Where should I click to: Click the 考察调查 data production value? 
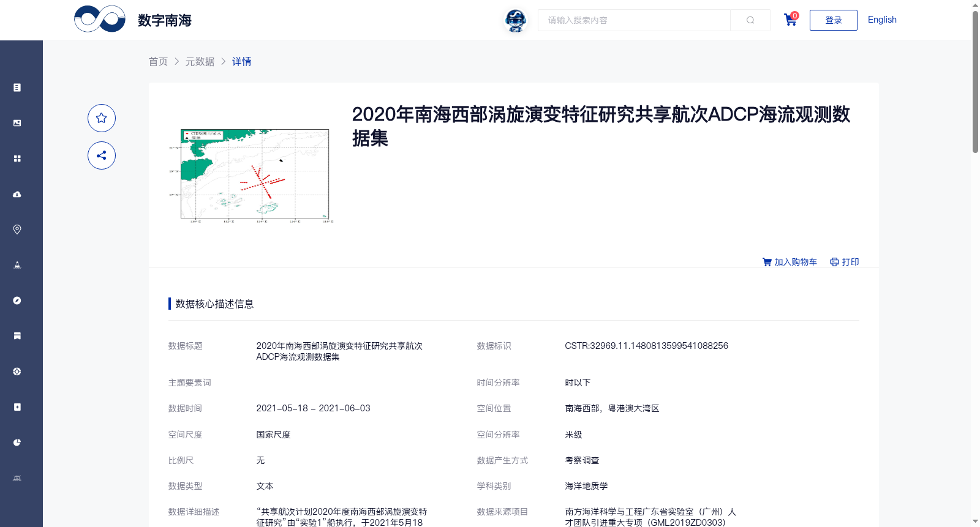[582, 460]
